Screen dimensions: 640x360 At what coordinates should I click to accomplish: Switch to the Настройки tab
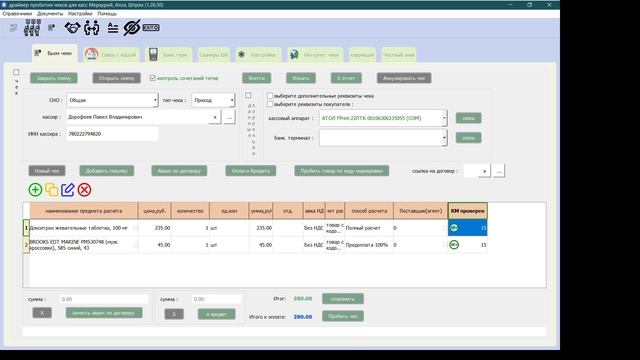click(x=259, y=55)
